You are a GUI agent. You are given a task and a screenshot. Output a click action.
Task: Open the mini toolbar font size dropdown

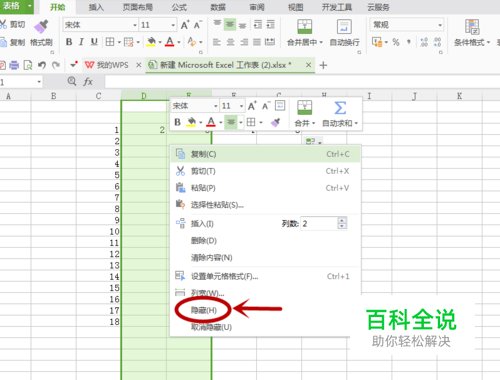pyautogui.click(x=241, y=106)
